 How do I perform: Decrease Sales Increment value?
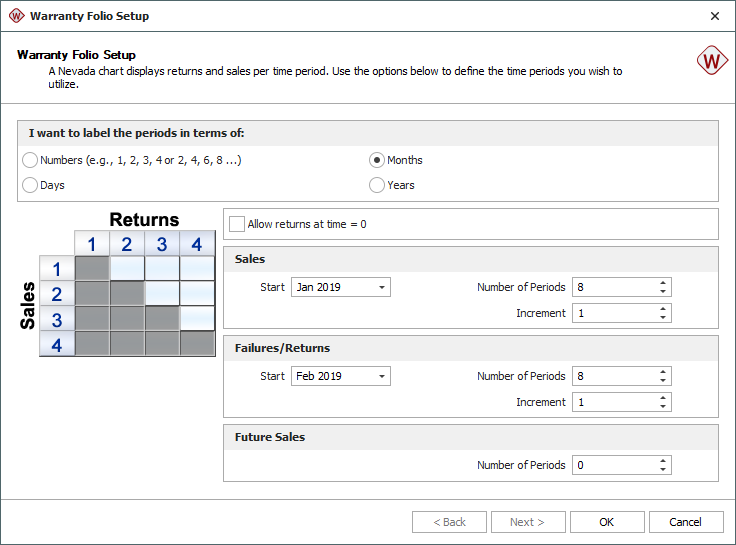pyautogui.click(x=662, y=318)
